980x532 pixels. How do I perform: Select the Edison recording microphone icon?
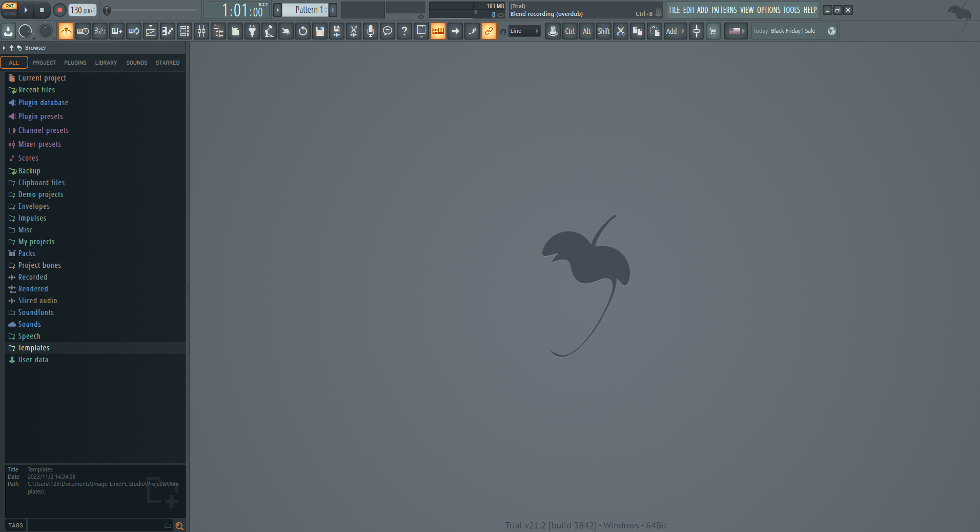(370, 31)
